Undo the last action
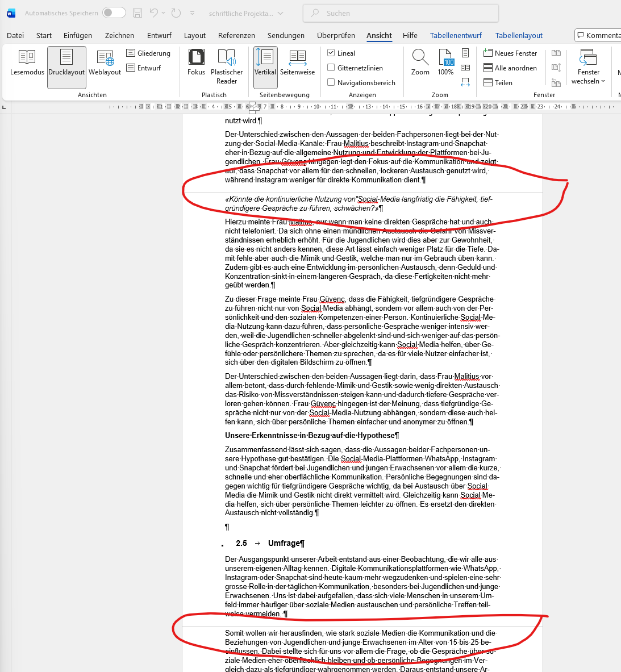The image size is (621, 672). point(154,13)
